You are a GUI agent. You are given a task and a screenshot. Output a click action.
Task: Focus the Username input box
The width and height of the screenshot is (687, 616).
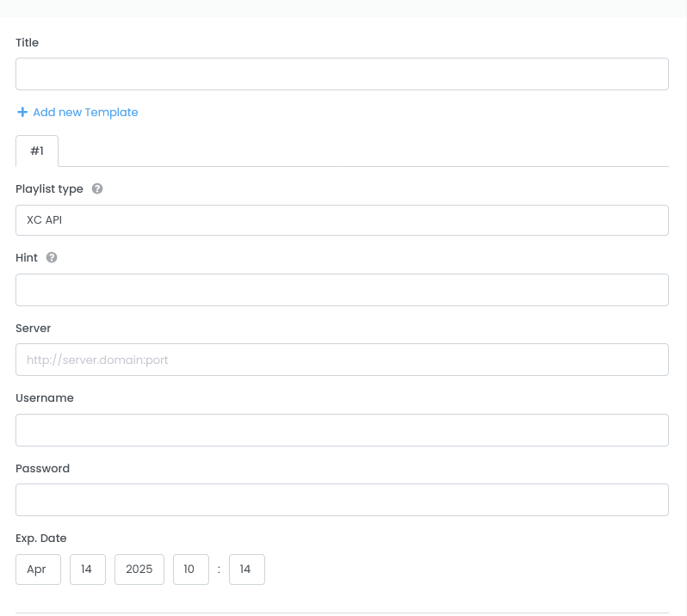342,430
